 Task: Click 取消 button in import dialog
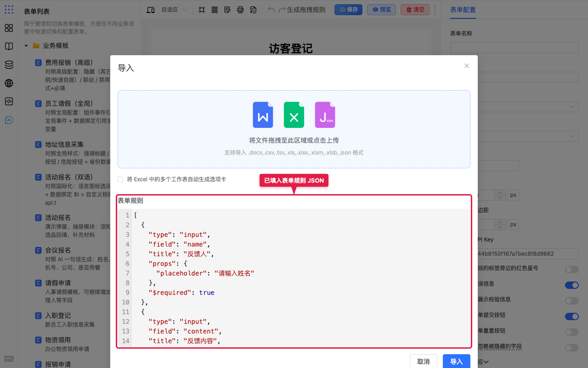[423, 362]
